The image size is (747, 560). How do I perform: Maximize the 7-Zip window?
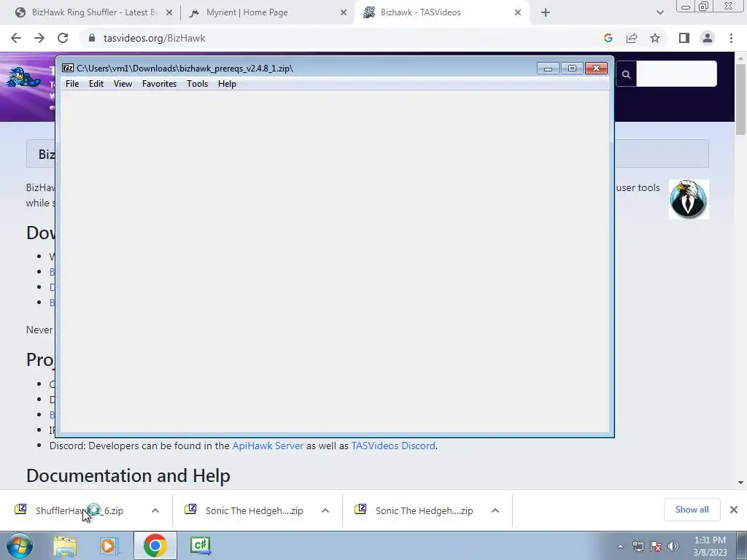(x=572, y=69)
